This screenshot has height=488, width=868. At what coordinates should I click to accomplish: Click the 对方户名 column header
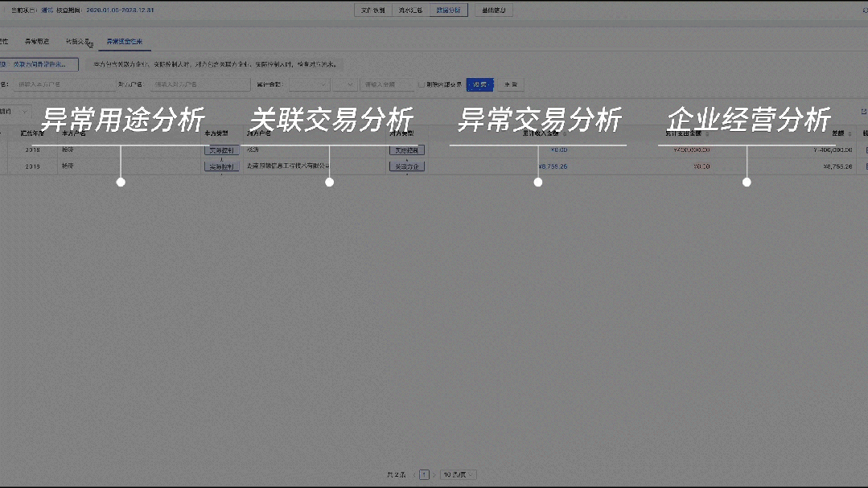(258, 133)
